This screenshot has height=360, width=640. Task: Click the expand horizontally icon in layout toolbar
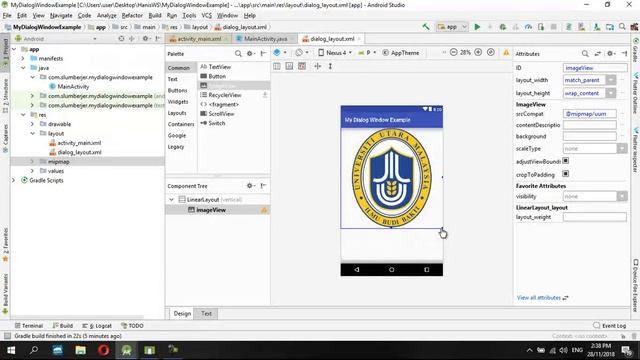318,66
